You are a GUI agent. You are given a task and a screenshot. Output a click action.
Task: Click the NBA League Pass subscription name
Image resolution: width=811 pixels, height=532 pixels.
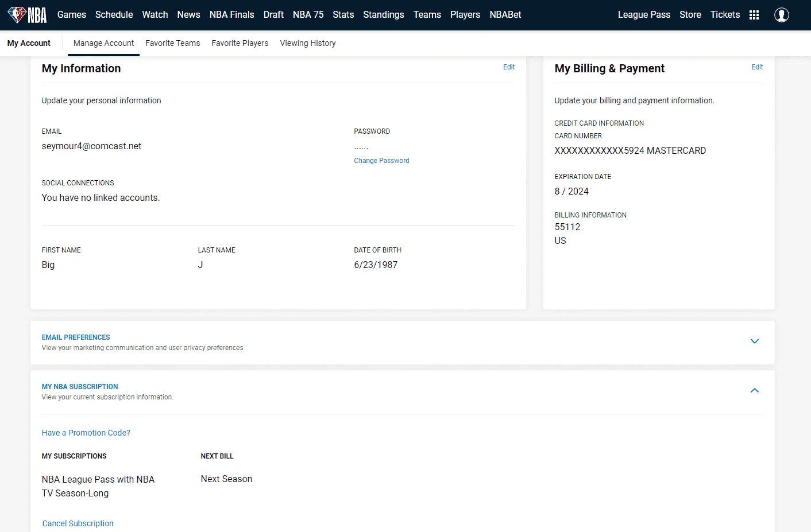pos(98,486)
